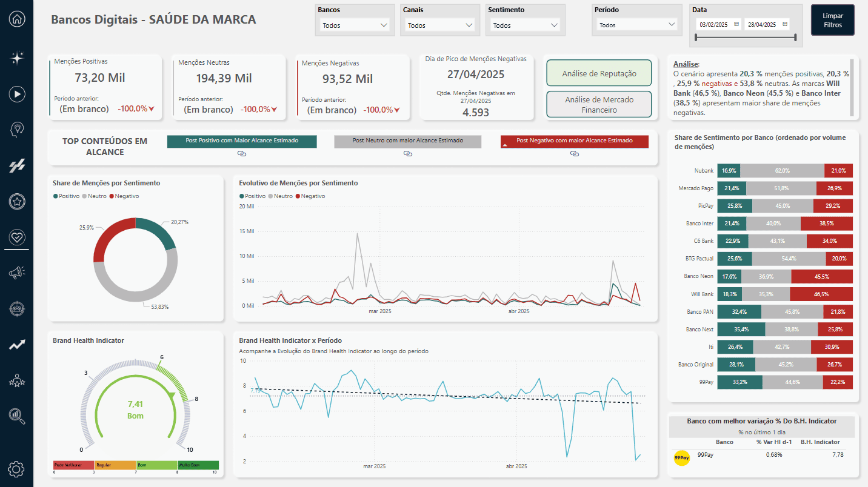The width and height of the screenshot is (868, 487).
Task: Click link icon under Post Positivo
Action: 241,154
